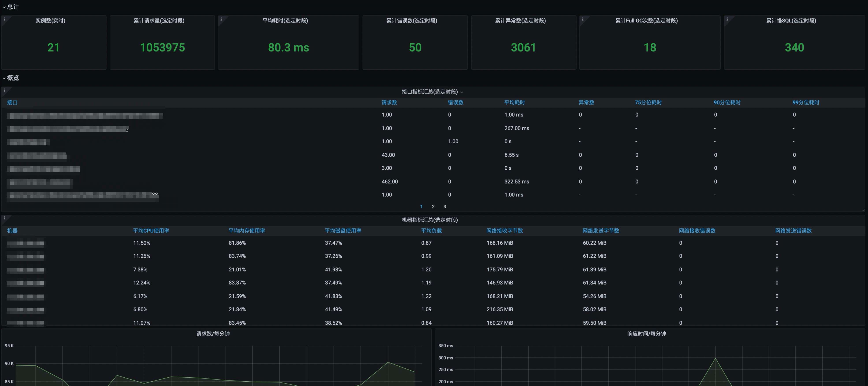The width and height of the screenshot is (868, 386).
Task: Click info icon on 机器指标汇总 table panel
Action: point(4,218)
